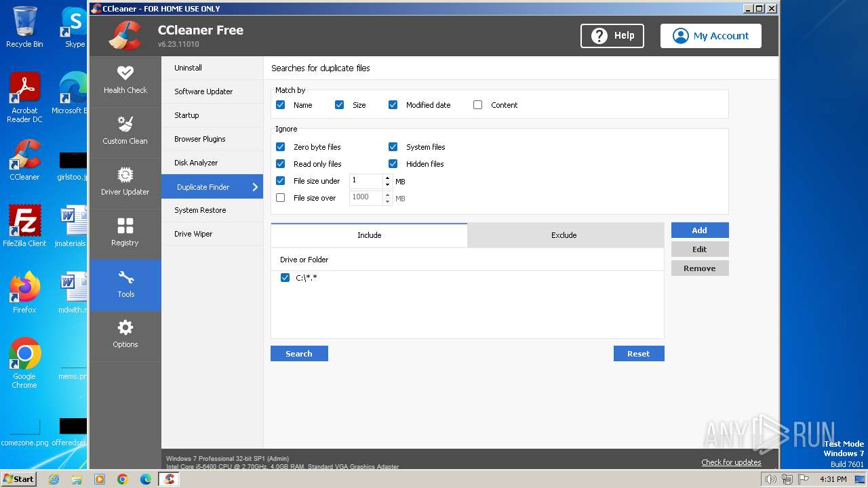The width and height of the screenshot is (868, 488).
Task: Increase File size under value
Action: tap(387, 178)
